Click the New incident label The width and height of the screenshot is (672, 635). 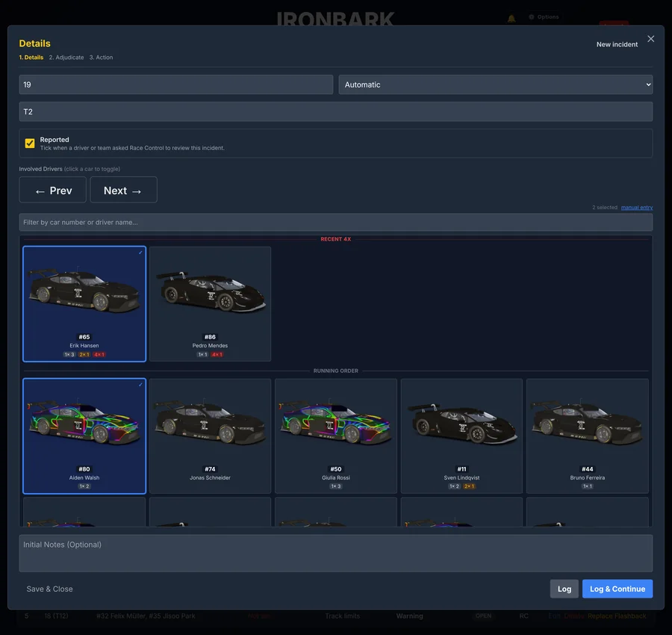pos(617,45)
